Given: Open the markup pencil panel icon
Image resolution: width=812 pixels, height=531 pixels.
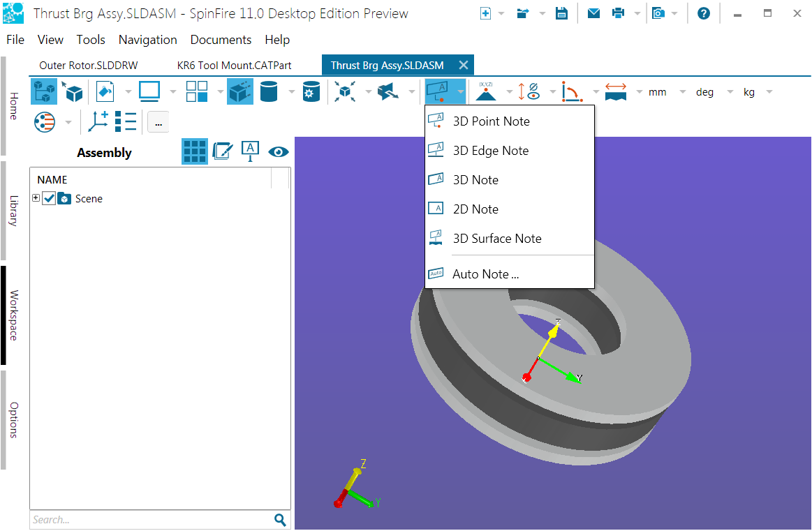Looking at the screenshot, I should (x=222, y=151).
